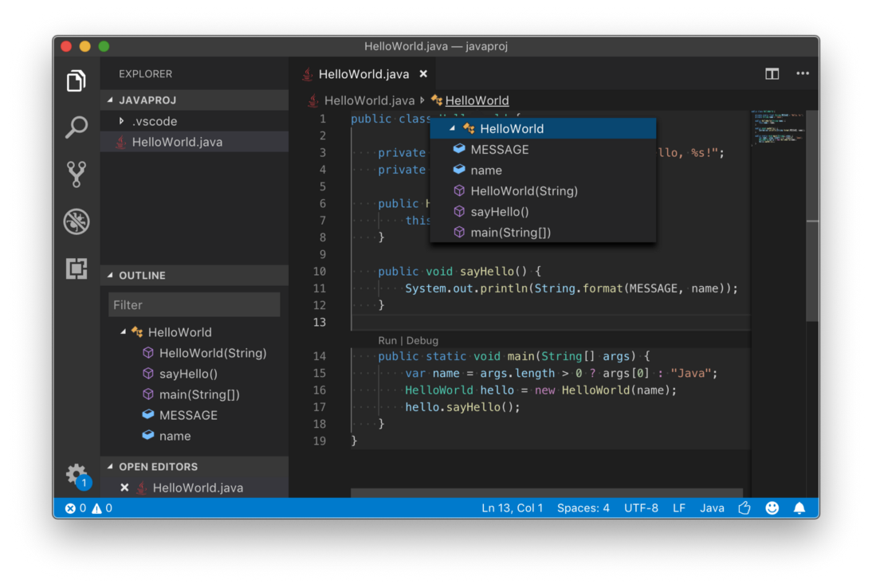Show errors and warnings from the status bar
872x588 pixels.
[x=88, y=508]
